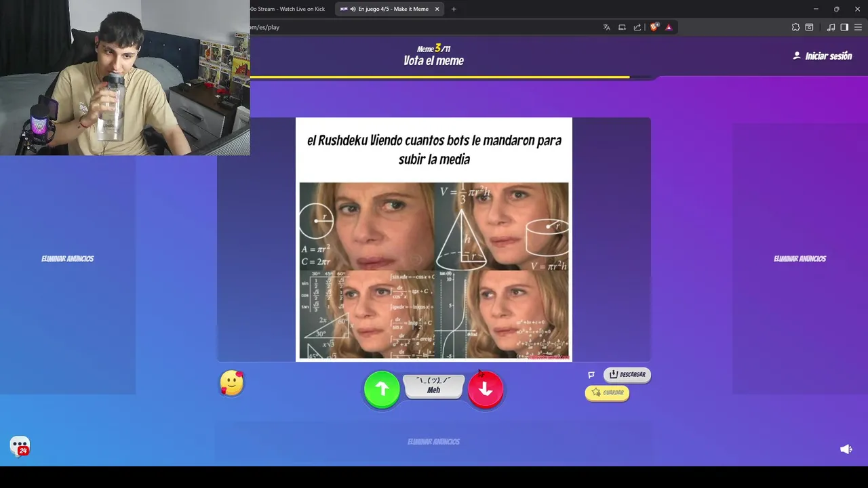Open a new browser tab
The width and height of the screenshot is (868, 488).
pos(454,9)
